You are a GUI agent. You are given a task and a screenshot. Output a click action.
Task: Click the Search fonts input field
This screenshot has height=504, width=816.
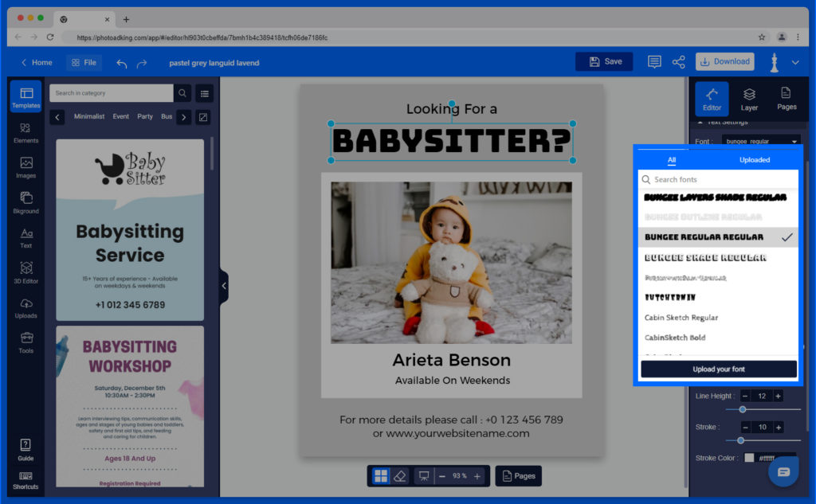click(718, 179)
